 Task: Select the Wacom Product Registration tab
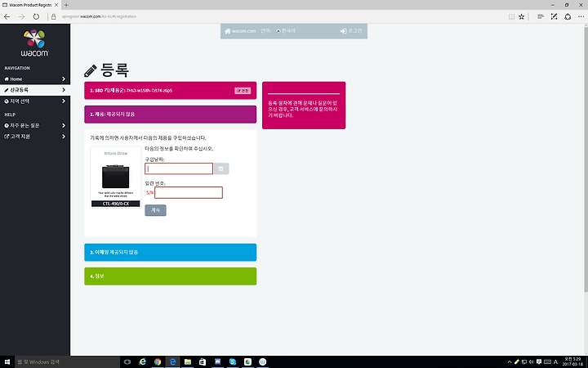(x=30, y=5)
